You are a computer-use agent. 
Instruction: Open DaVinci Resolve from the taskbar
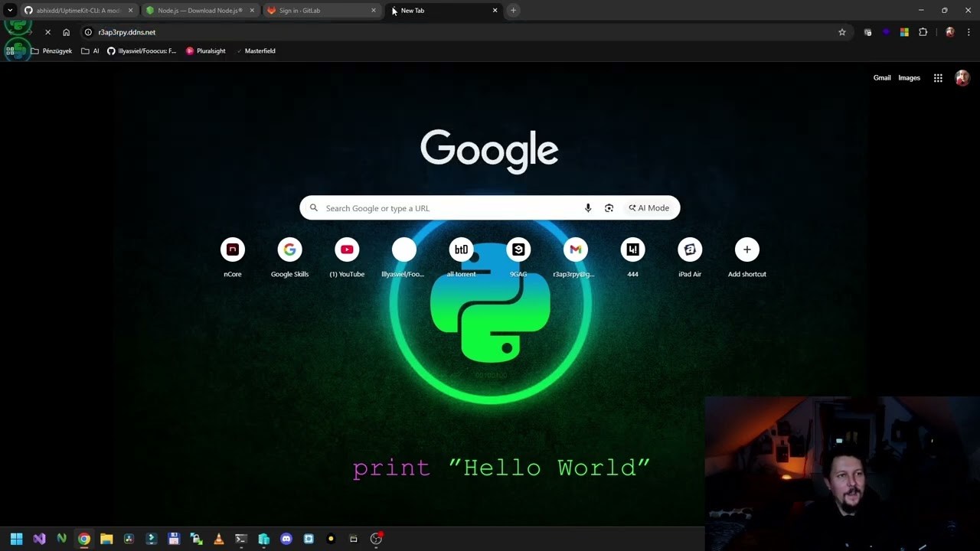tap(129, 539)
